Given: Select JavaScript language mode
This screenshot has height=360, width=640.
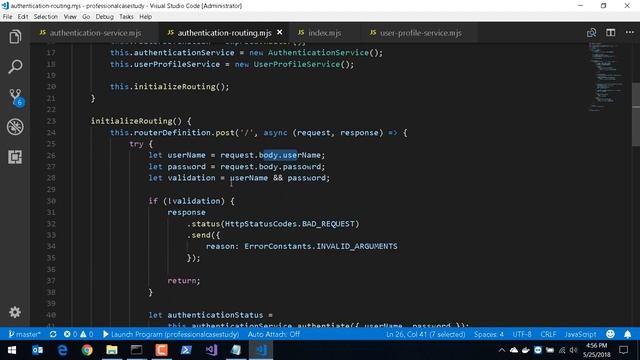Looking at the screenshot, I should (580, 334).
